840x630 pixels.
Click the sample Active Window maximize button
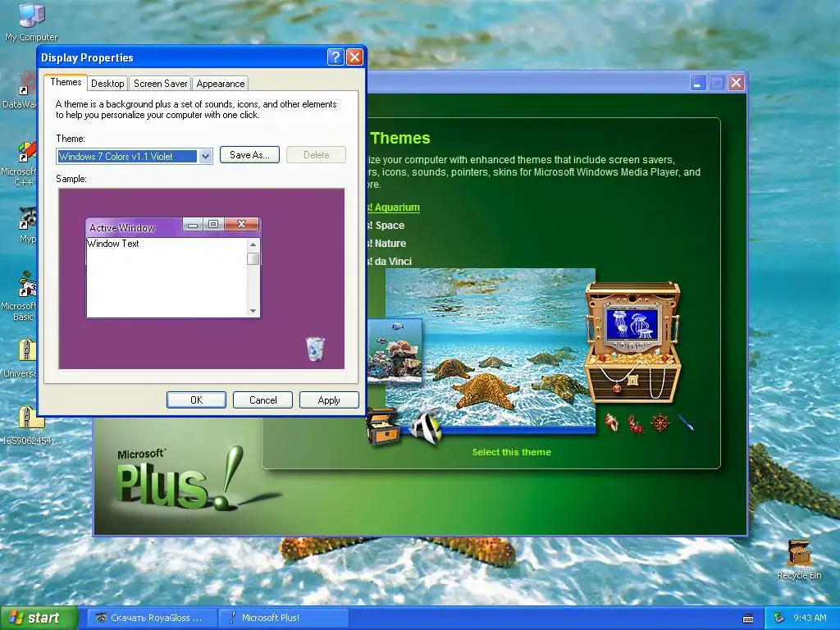(213, 224)
